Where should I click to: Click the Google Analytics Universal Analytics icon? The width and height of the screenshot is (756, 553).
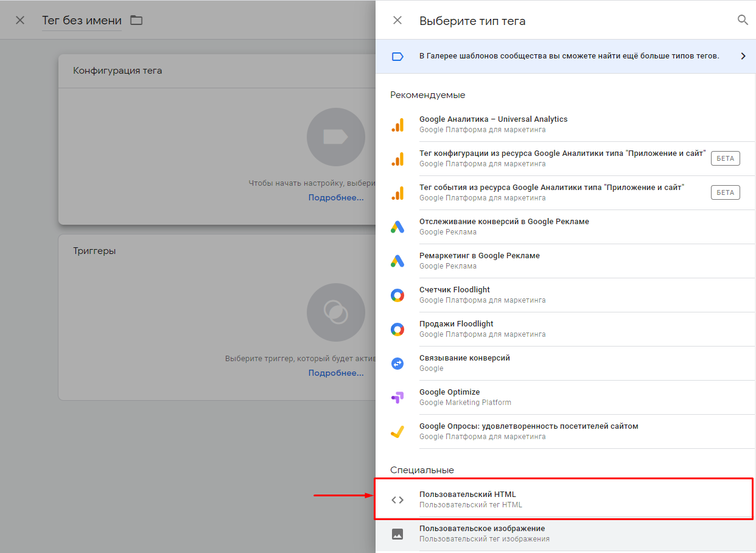click(397, 124)
